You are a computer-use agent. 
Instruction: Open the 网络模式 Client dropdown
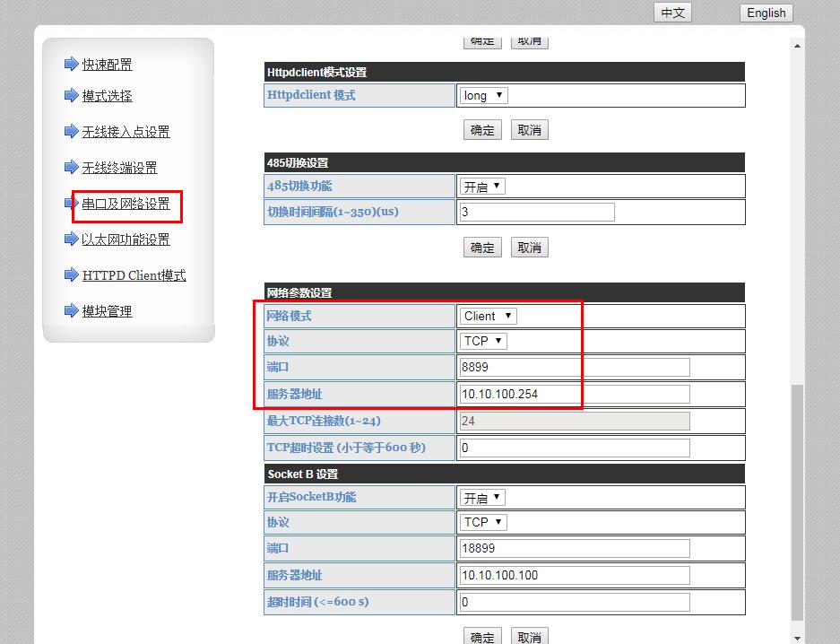(x=488, y=316)
